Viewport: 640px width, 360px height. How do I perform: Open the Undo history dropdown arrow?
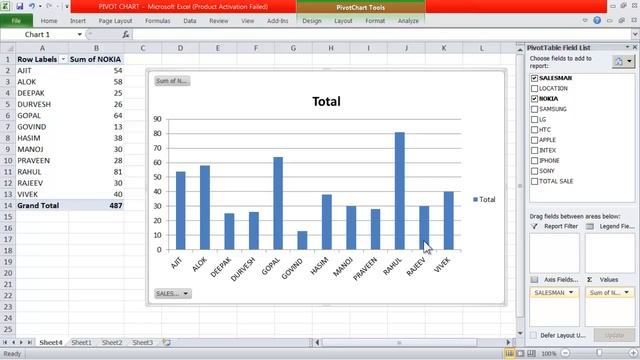40,6
